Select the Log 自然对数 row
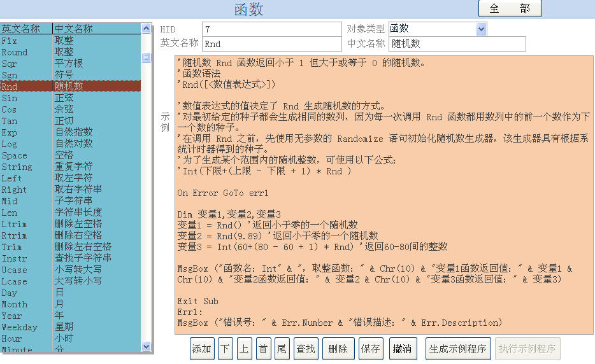 [70, 144]
